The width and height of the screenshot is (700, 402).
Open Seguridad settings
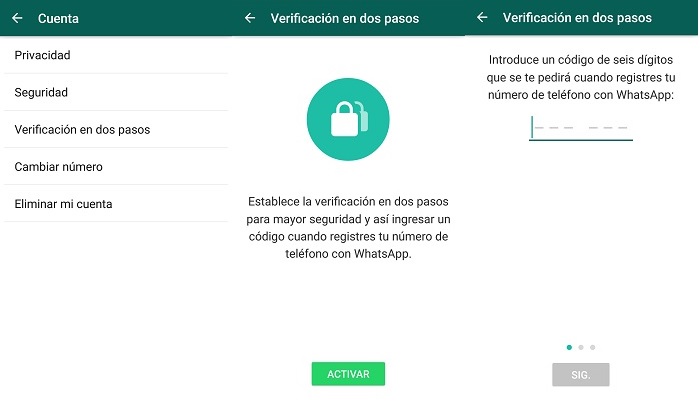pos(116,92)
